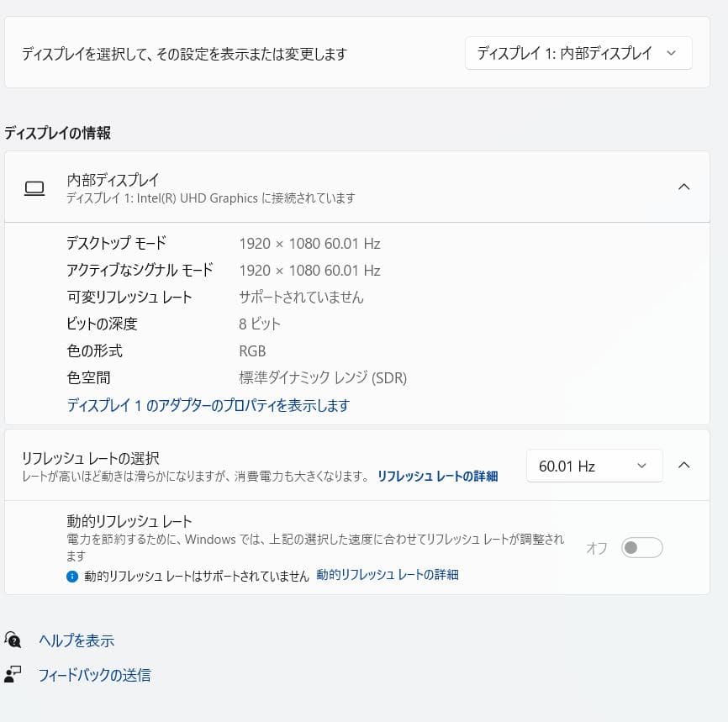Click the help speech bubble icon
This screenshot has width=728, height=722.
[x=14, y=640]
